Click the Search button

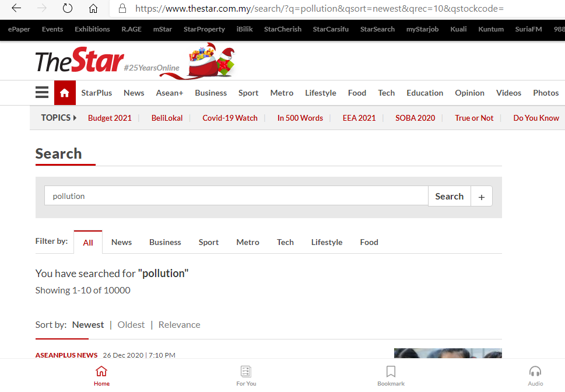(x=450, y=196)
